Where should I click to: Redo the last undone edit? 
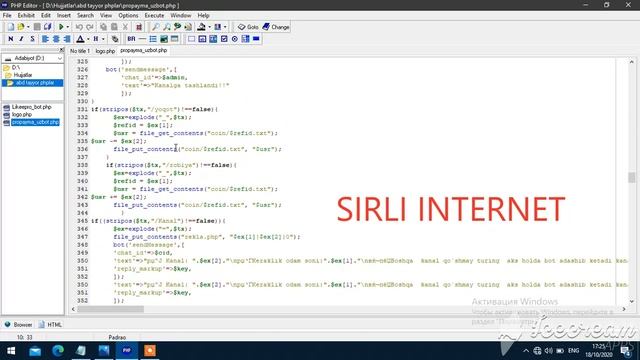[x=90, y=27]
